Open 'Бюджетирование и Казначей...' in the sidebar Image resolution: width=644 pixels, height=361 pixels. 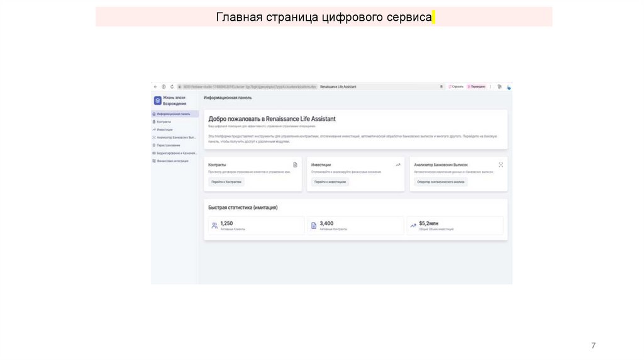[x=175, y=153]
